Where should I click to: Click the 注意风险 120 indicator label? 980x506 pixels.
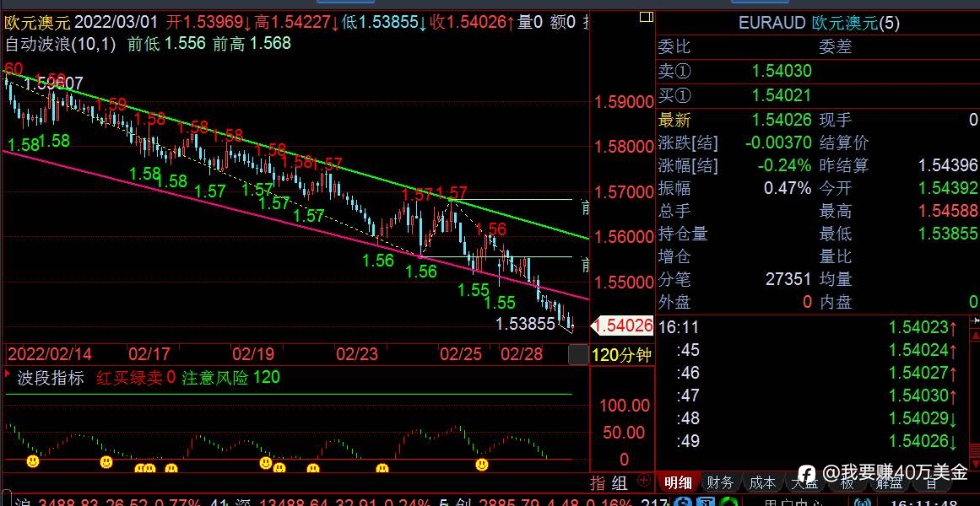click(230, 378)
